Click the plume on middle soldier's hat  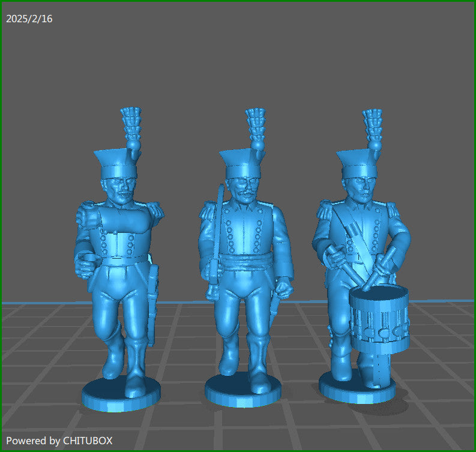(x=257, y=127)
